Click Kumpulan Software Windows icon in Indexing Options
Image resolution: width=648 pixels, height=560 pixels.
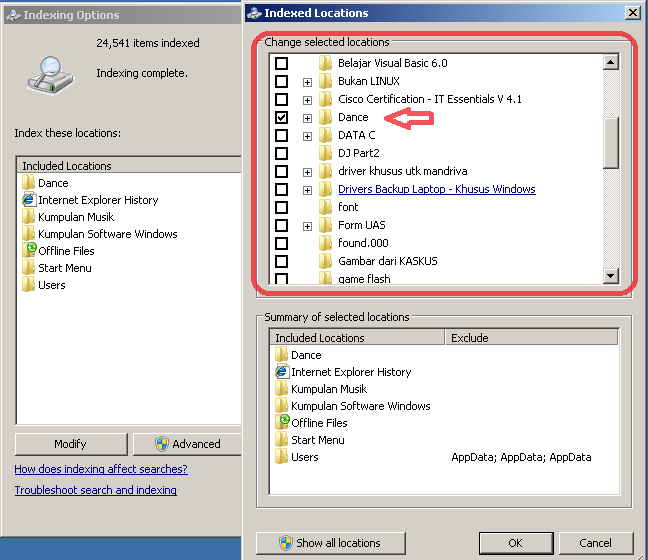point(29,233)
